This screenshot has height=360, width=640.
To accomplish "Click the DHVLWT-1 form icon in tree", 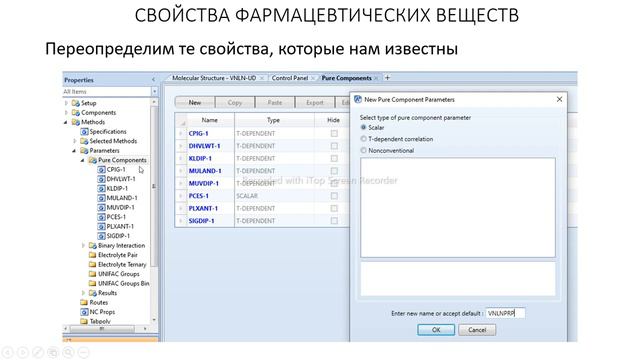I will click(101, 179).
